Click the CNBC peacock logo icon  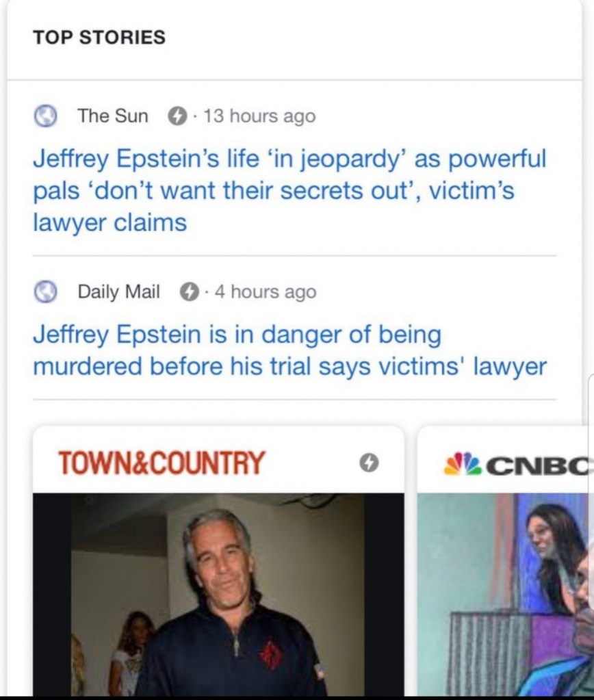[462, 465]
